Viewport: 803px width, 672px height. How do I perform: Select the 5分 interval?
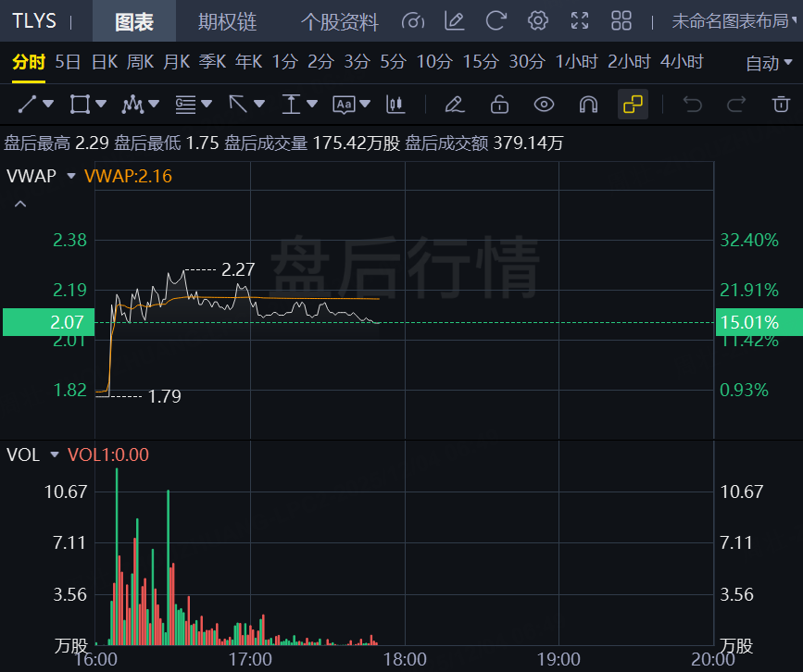393,62
